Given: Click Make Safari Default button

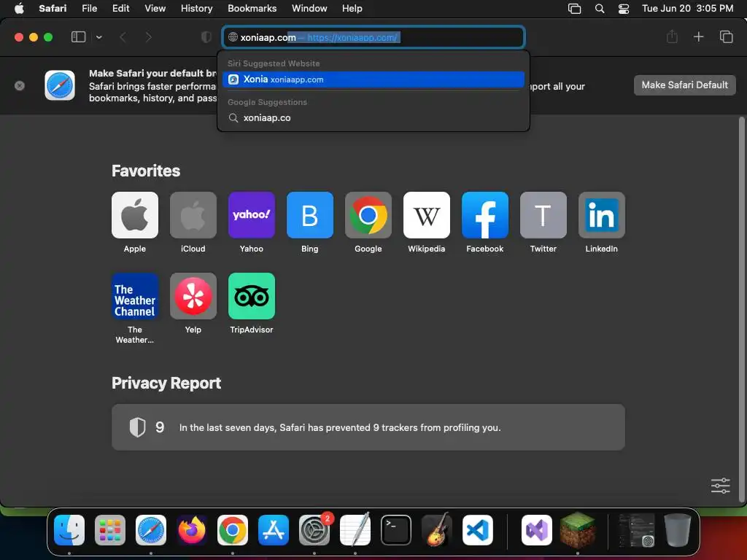Looking at the screenshot, I should [684, 85].
